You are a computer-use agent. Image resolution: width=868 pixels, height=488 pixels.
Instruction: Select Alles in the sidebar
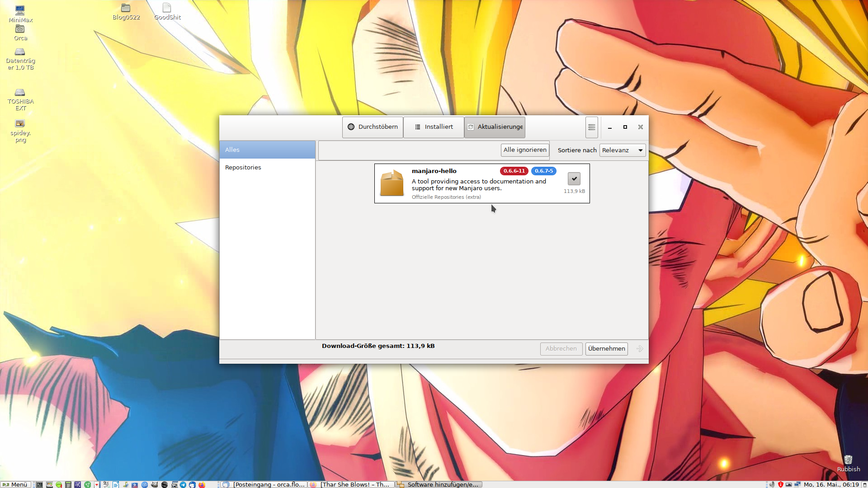[x=267, y=150]
